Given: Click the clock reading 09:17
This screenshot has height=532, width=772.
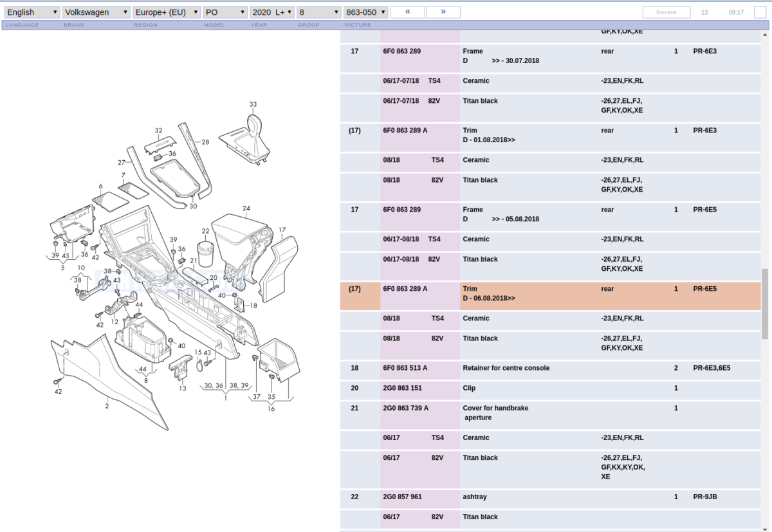Looking at the screenshot, I should click(x=736, y=12).
